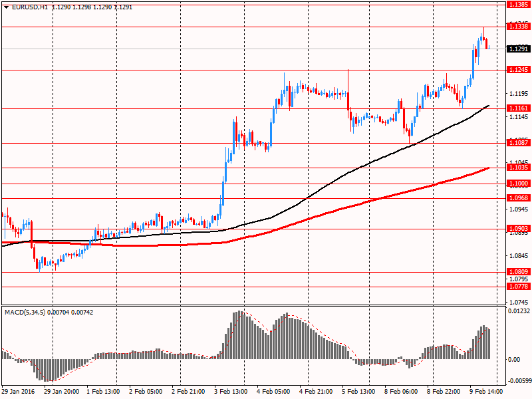Select the current price label 1.1291
The image size is (532, 399).
coord(519,49)
